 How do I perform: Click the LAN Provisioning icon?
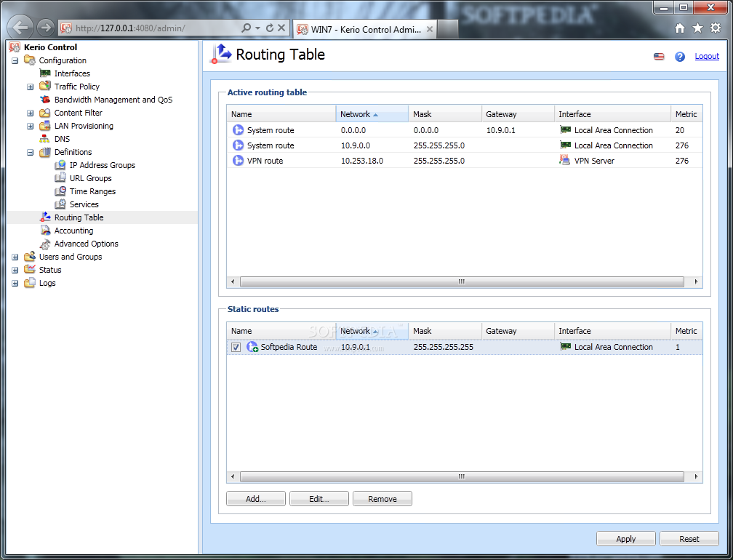point(45,126)
